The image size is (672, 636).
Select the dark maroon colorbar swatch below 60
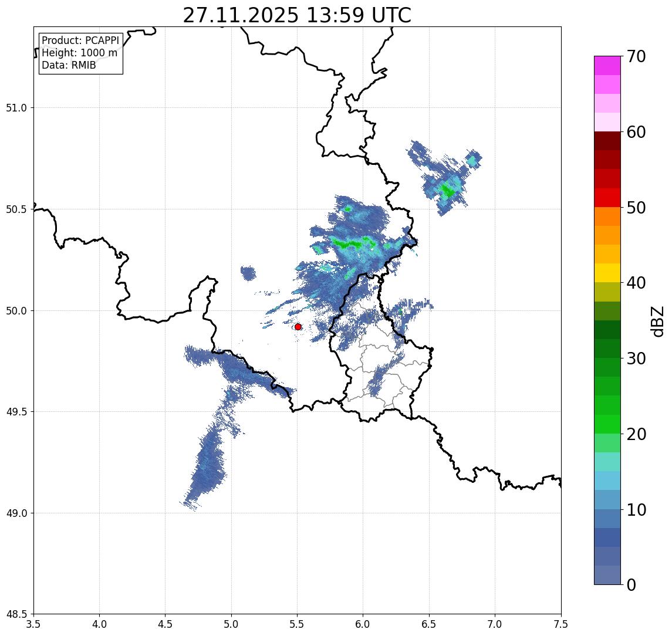tap(607, 141)
